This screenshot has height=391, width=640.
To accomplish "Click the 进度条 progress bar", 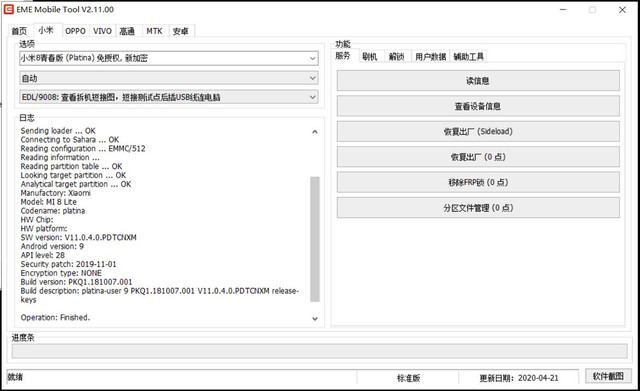I will click(319, 351).
